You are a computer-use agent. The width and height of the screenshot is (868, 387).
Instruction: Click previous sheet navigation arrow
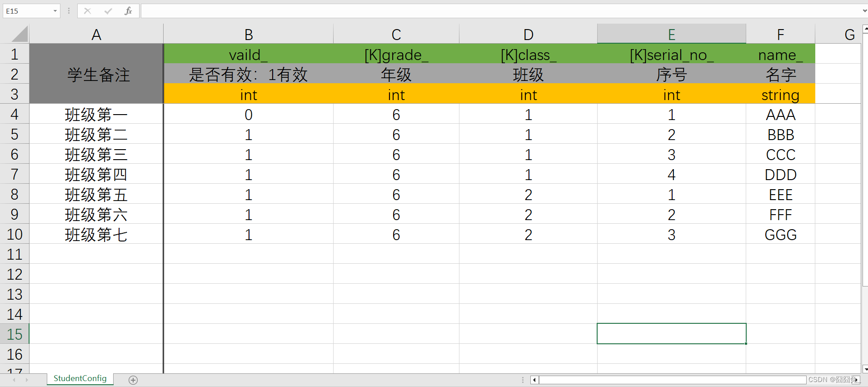click(x=14, y=380)
